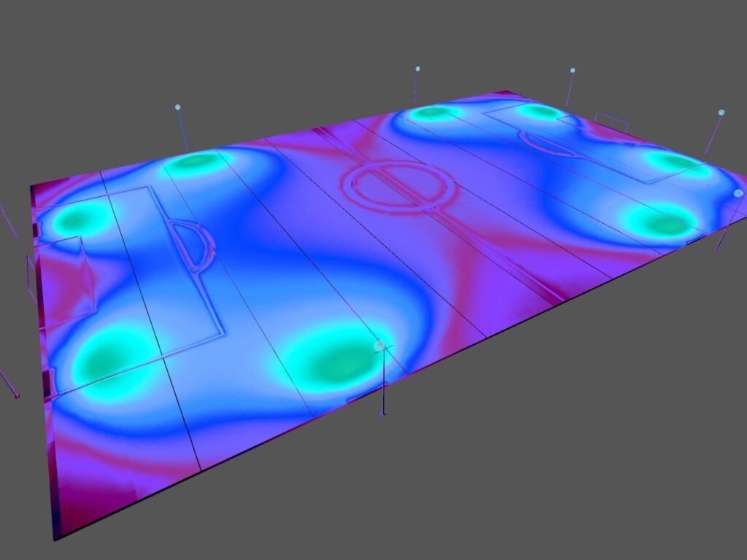Select the lamp at the far right corner pole
Viewport: 747px width, 560px height.
(x=721, y=112)
